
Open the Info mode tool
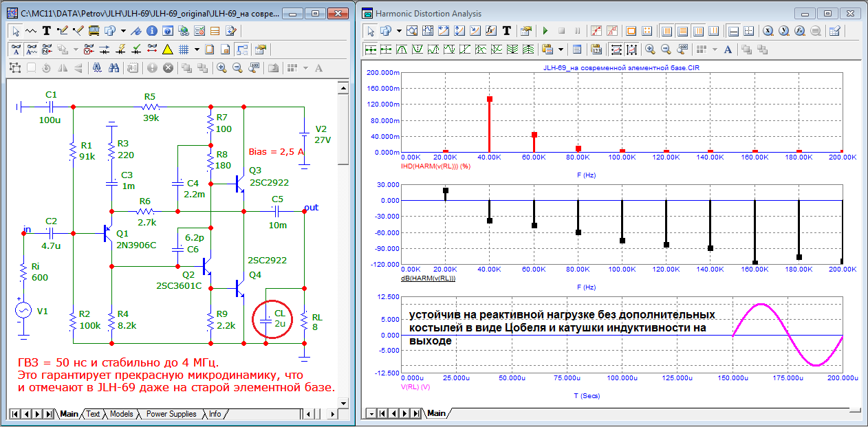point(151,30)
